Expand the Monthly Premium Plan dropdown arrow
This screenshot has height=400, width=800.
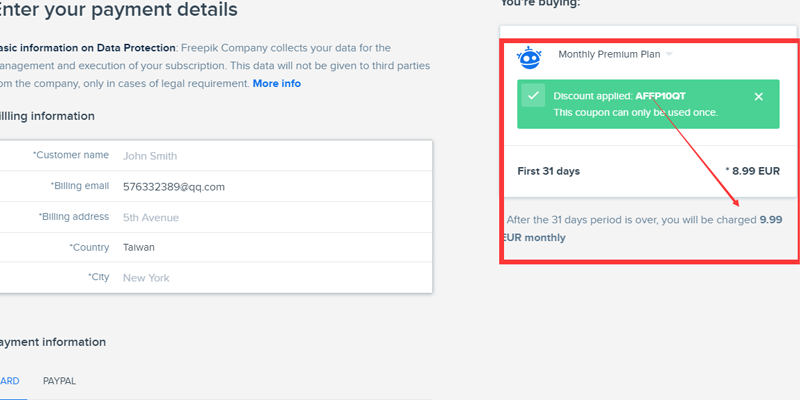click(669, 54)
